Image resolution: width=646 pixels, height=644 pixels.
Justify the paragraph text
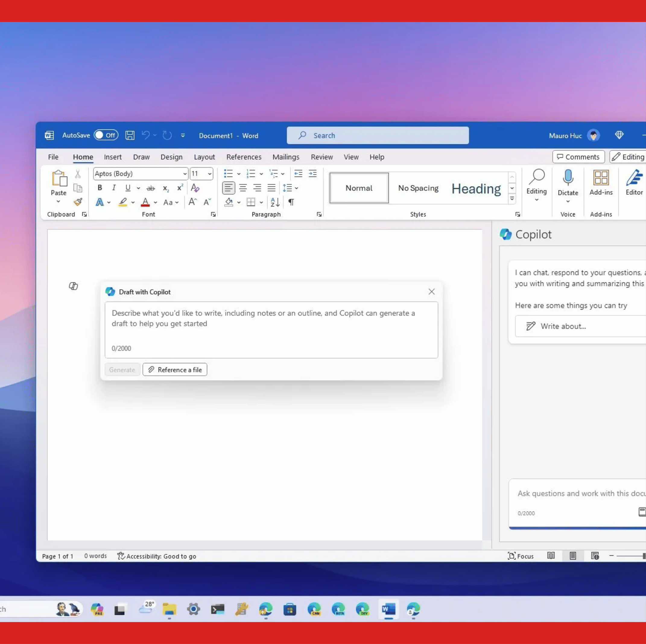tap(271, 188)
